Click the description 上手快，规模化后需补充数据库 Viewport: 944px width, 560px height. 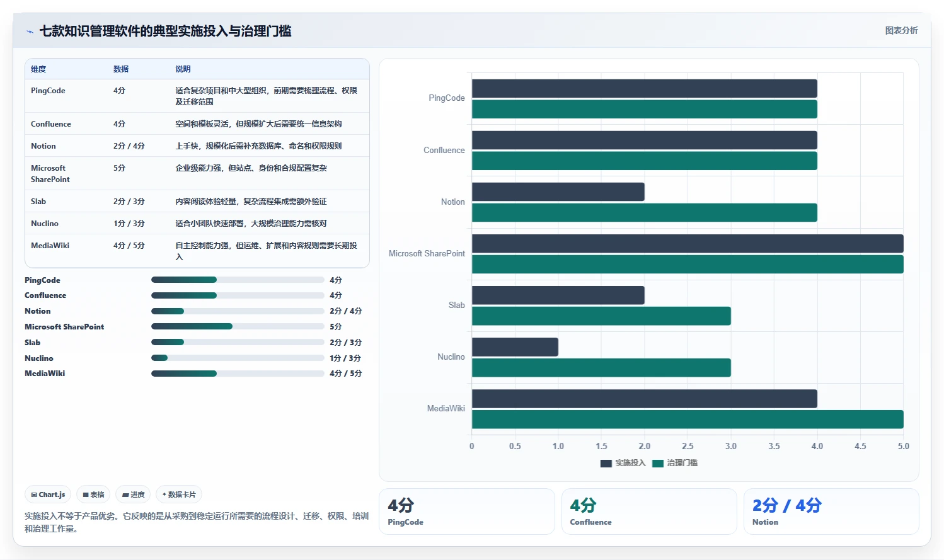pyautogui.click(x=258, y=146)
